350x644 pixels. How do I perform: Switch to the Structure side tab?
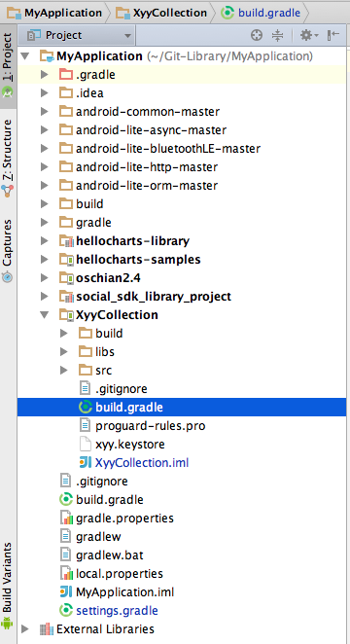[x=8, y=158]
